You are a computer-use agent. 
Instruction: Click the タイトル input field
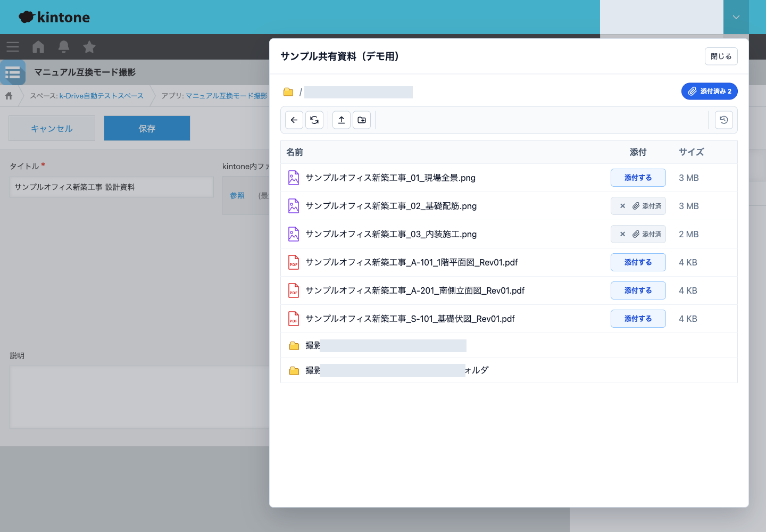point(112,187)
